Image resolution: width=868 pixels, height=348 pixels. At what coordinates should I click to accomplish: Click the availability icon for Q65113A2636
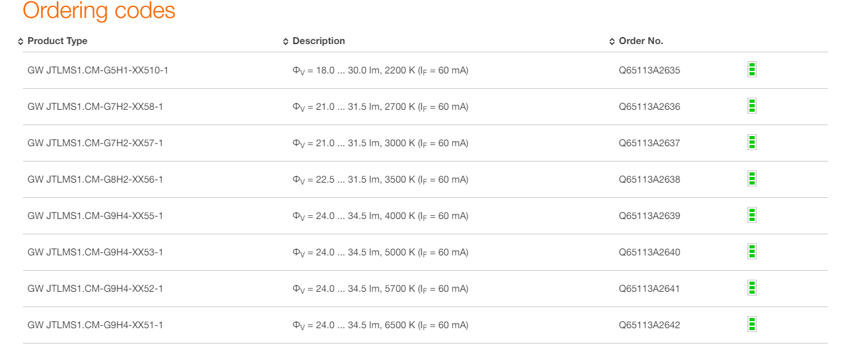point(752,106)
